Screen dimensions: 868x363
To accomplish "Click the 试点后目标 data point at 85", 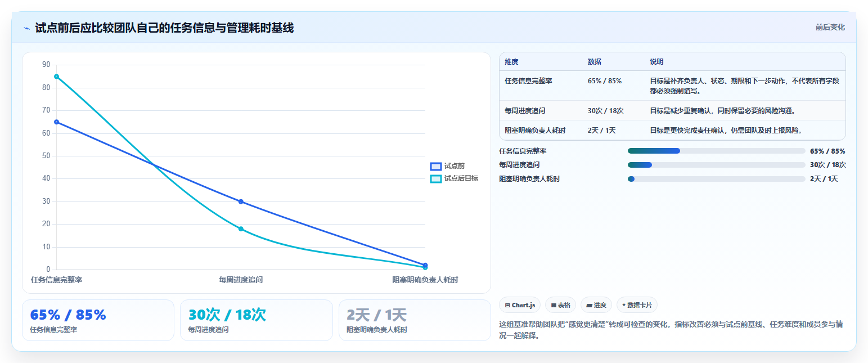I will [56, 77].
